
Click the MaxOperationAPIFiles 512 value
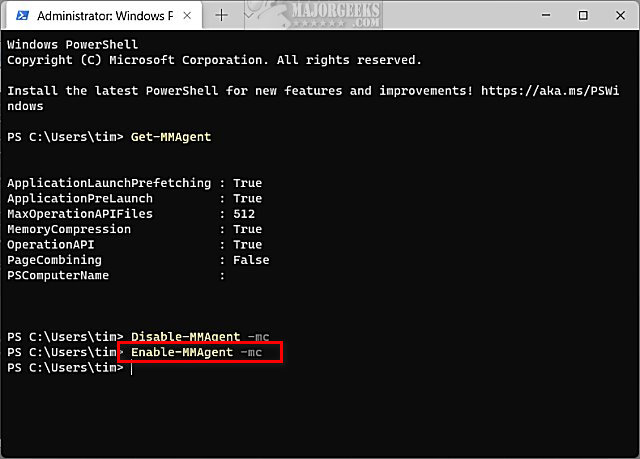click(244, 214)
